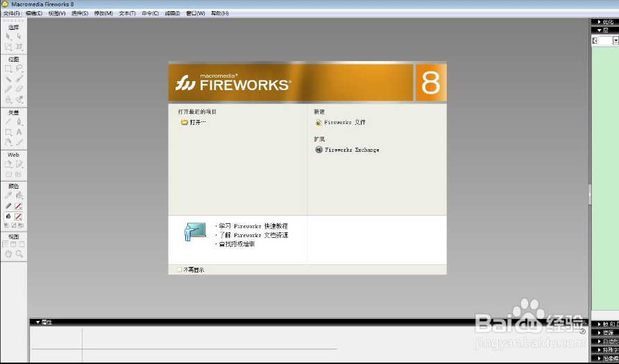Select the Eyedropper tool
This screenshot has height=364, width=619.
click(8, 196)
